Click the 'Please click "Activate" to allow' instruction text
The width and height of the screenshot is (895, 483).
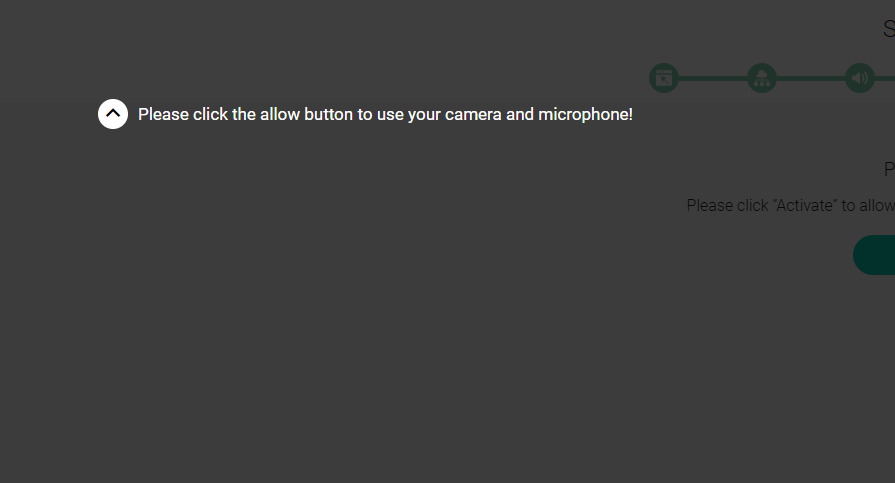click(x=791, y=206)
